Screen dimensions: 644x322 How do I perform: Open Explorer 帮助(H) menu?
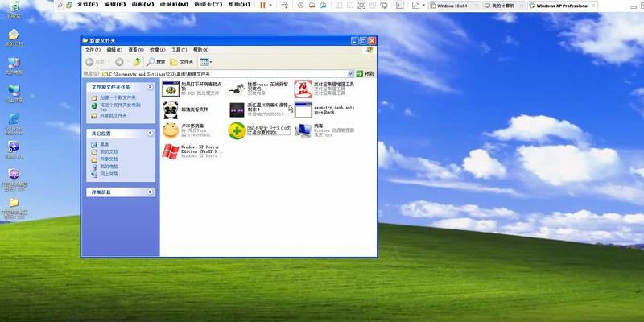click(200, 50)
